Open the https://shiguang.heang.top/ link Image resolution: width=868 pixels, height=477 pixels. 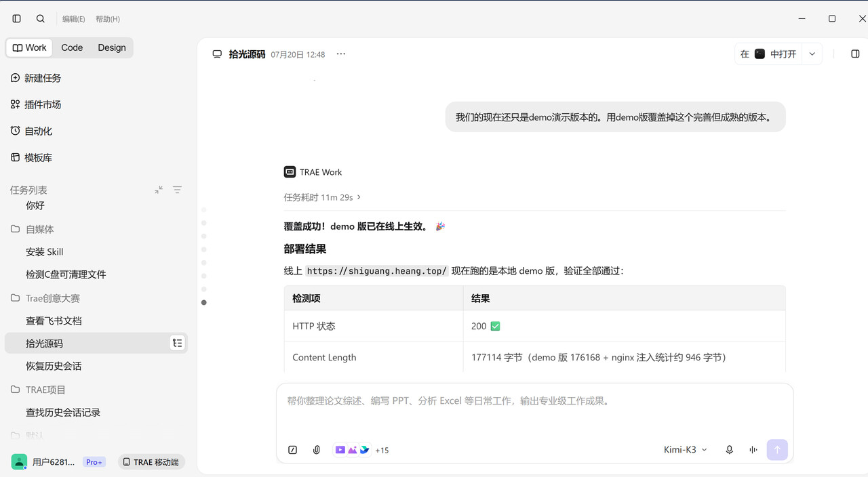[377, 271]
